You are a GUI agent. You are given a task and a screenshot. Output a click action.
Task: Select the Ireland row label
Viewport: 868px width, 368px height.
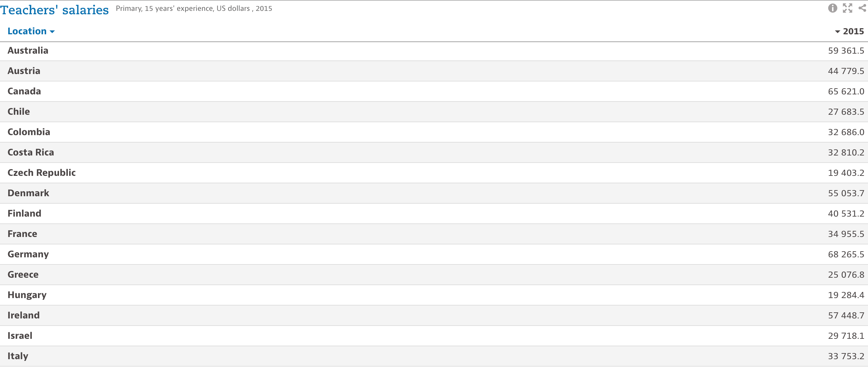[23, 315]
